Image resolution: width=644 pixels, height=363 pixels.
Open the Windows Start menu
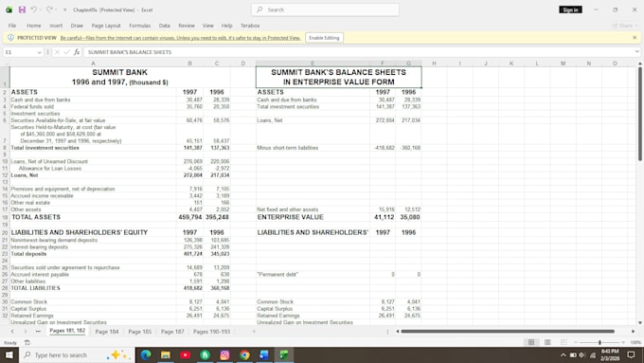coord(9,354)
